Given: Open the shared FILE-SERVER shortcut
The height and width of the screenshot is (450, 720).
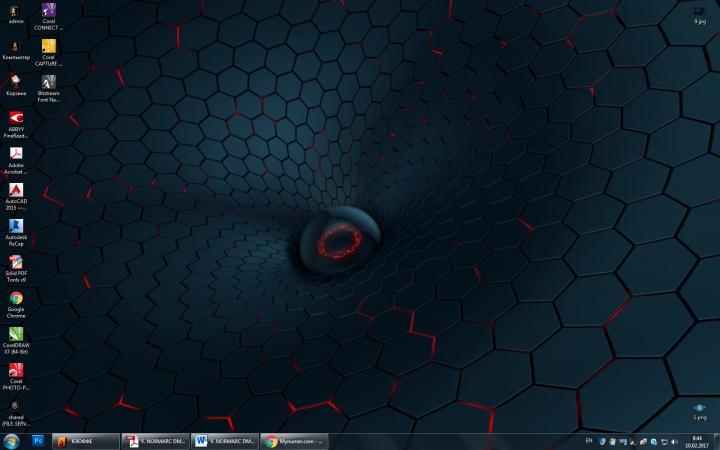Looking at the screenshot, I should tap(16, 413).
